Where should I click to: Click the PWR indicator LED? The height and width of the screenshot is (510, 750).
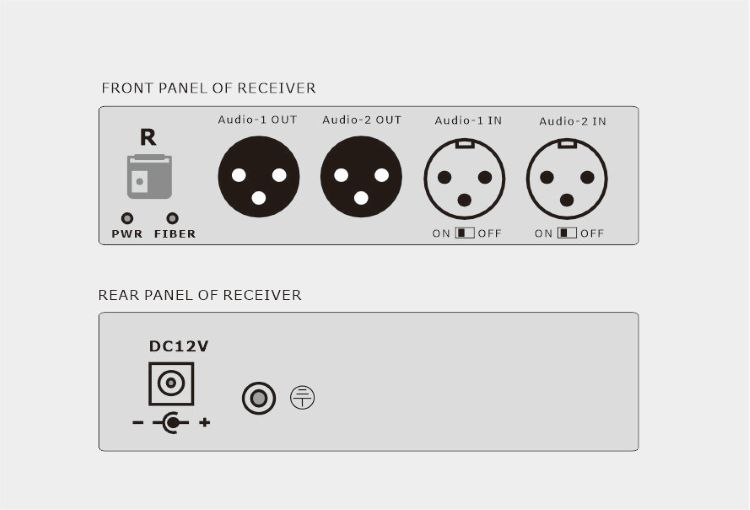(x=127, y=218)
